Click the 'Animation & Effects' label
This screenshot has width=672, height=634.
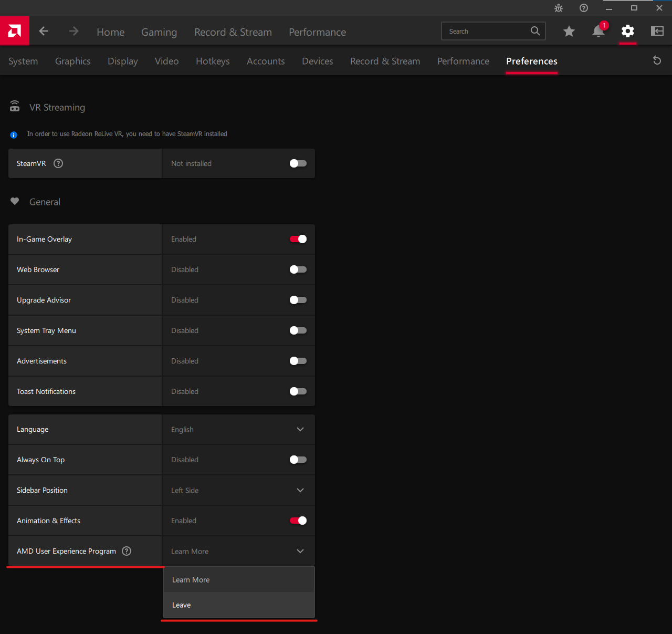(48, 521)
